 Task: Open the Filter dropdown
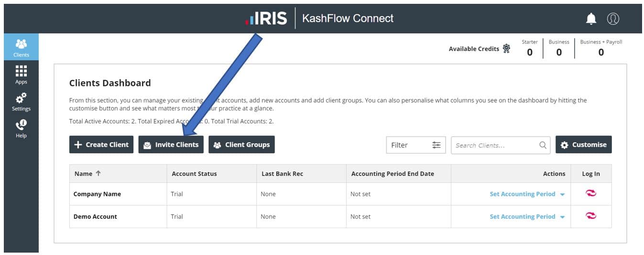pos(415,145)
